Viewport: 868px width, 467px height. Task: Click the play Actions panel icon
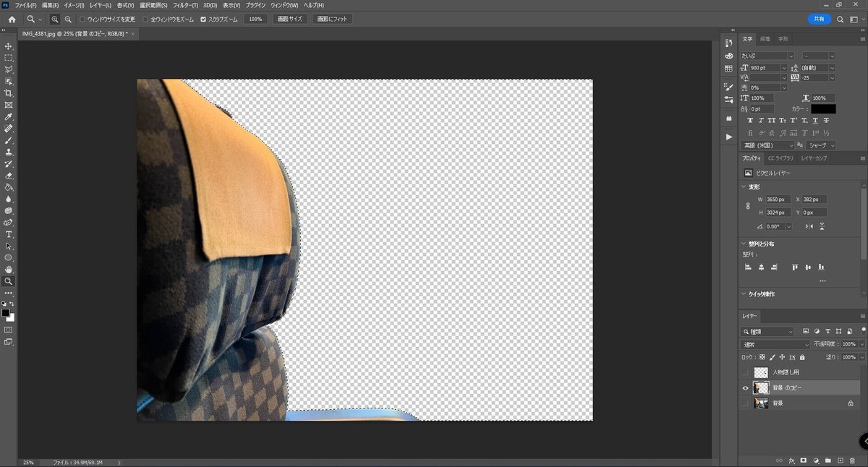point(728,137)
